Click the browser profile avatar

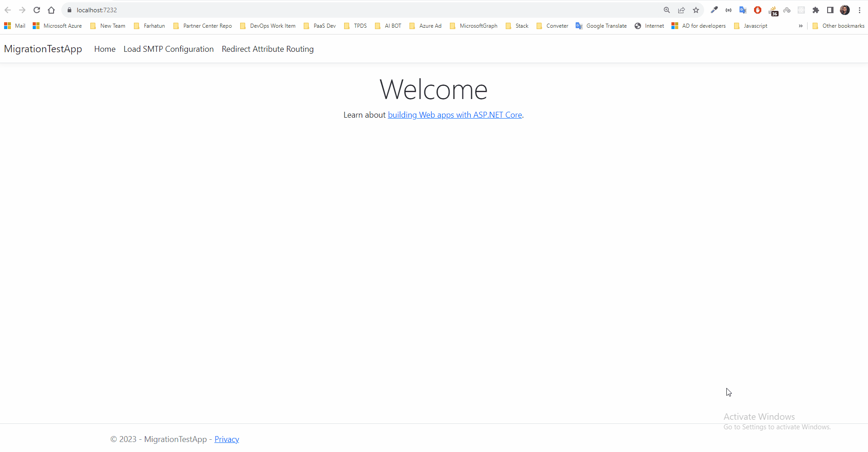click(x=845, y=10)
